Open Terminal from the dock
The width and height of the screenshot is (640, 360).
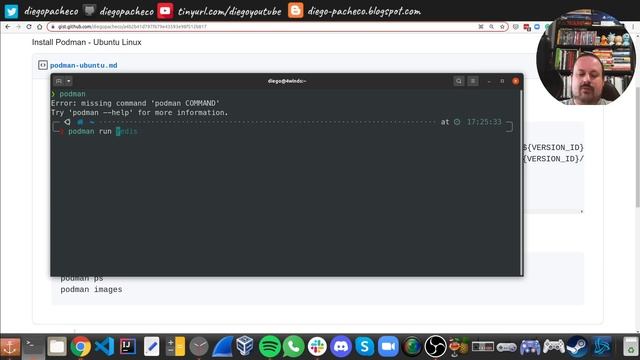33,346
